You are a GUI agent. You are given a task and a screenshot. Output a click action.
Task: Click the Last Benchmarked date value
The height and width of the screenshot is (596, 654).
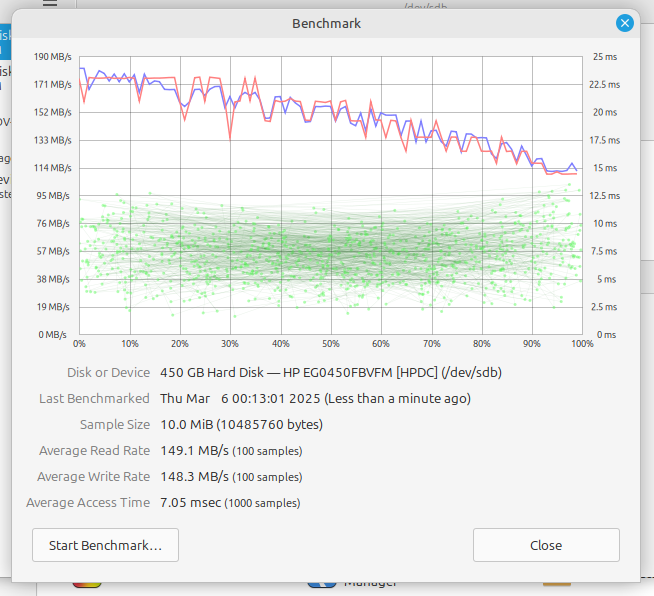[x=315, y=399]
